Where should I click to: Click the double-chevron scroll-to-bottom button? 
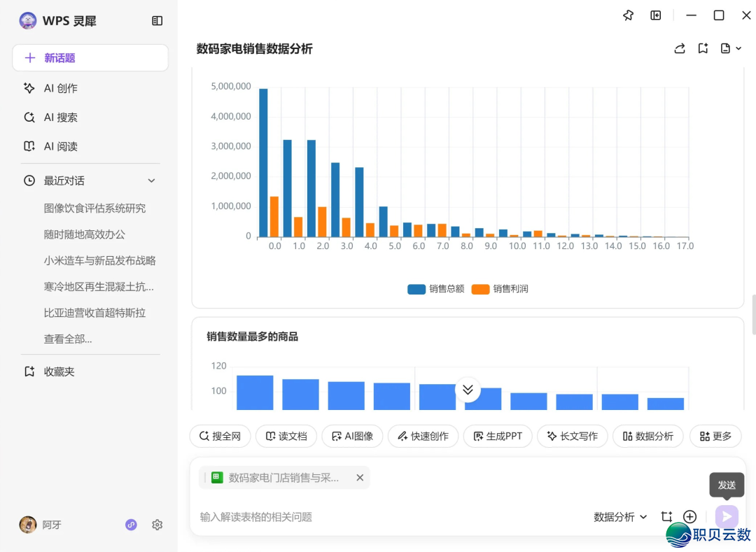(x=468, y=390)
